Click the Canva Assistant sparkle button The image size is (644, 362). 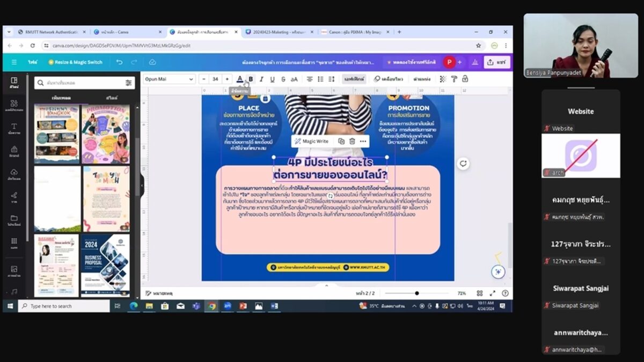click(498, 271)
